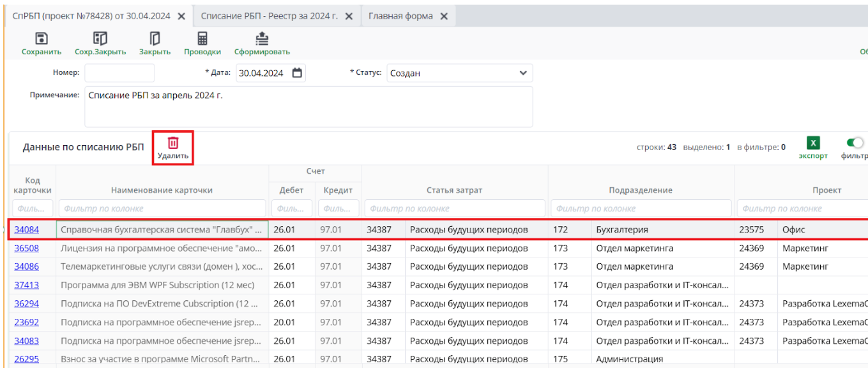This screenshot has width=868, height=368.
Task: Open Проводки calculator icon
Action: click(x=202, y=39)
